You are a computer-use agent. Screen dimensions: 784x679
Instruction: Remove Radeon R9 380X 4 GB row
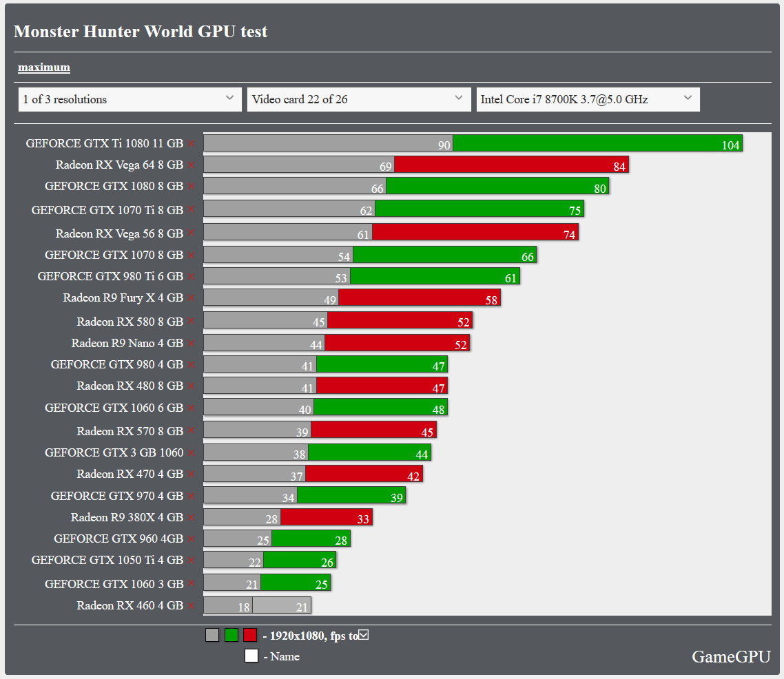click(x=191, y=518)
